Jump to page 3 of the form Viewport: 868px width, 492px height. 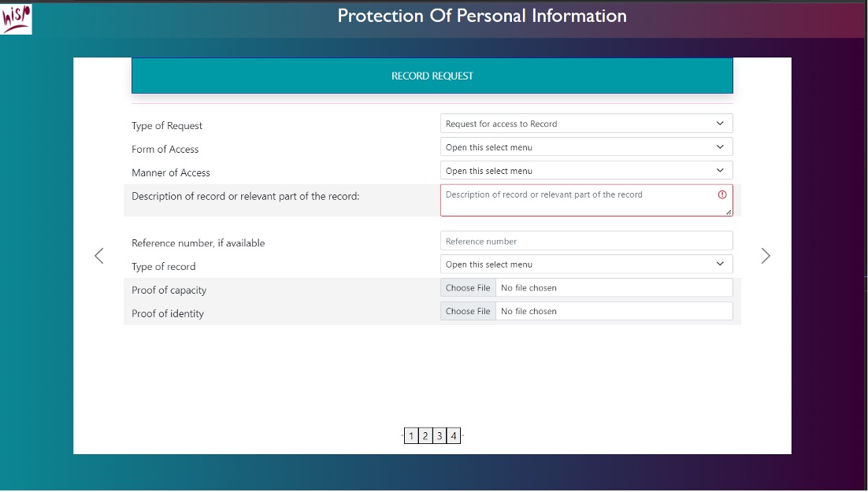pyautogui.click(x=440, y=436)
